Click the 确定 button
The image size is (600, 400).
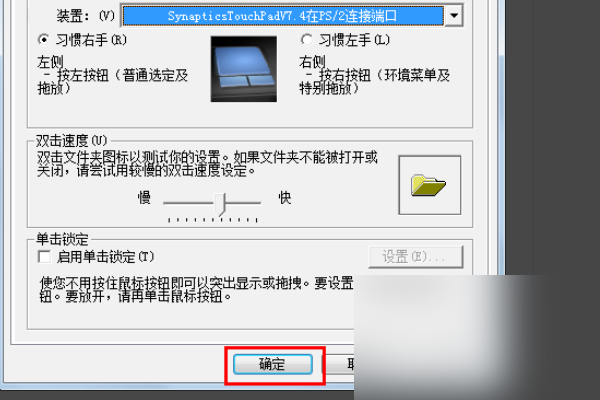click(273, 364)
